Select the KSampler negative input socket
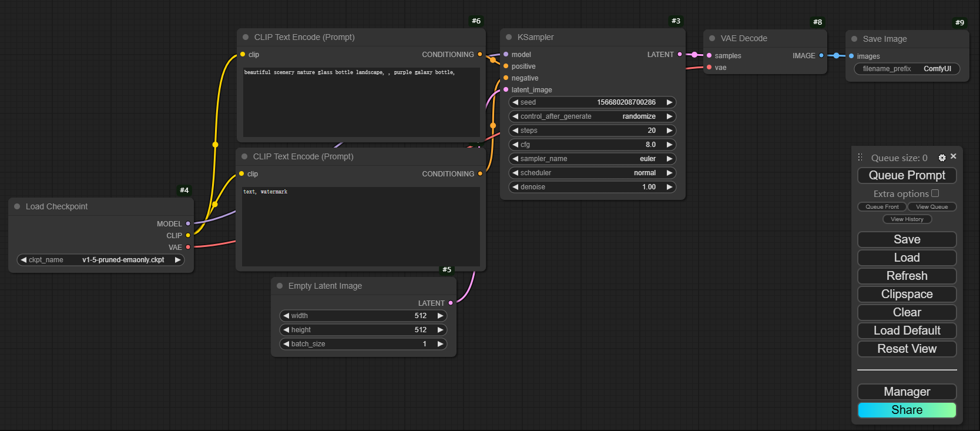The image size is (980, 431). click(x=506, y=78)
